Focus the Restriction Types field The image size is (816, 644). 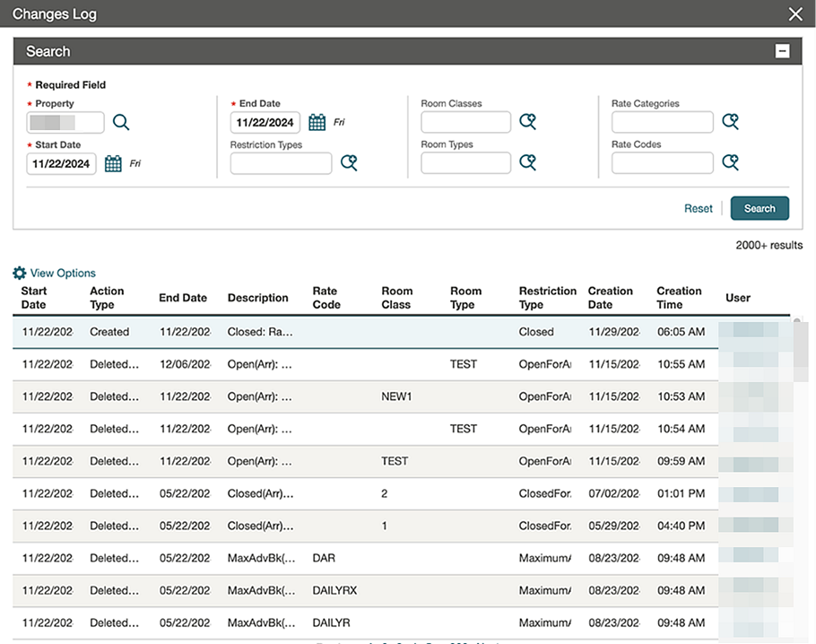point(281,163)
